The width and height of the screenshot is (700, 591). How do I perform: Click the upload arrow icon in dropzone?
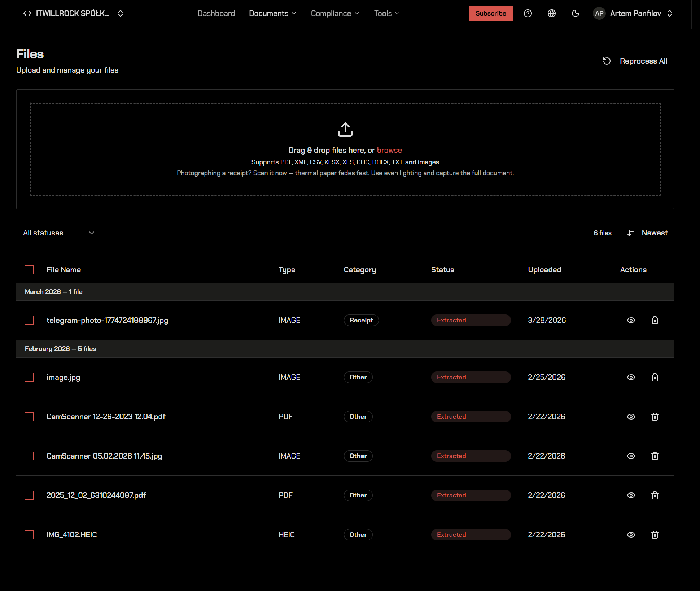pyautogui.click(x=345, y=130)
